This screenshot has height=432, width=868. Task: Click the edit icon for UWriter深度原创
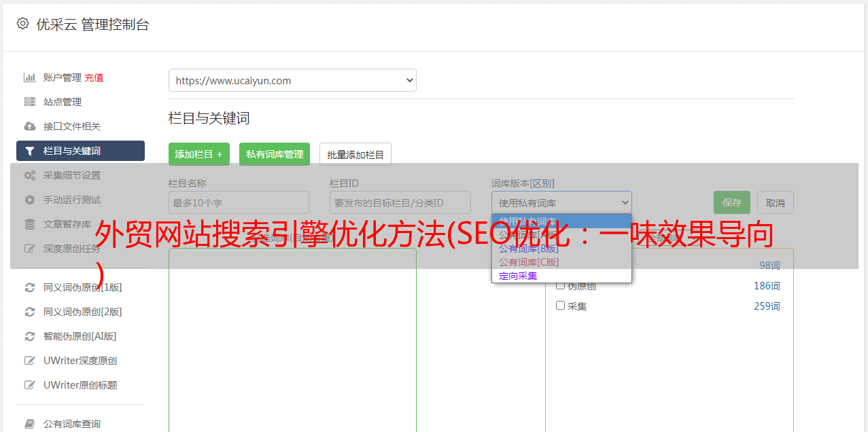pyautogui.click(x=29, y=361)
